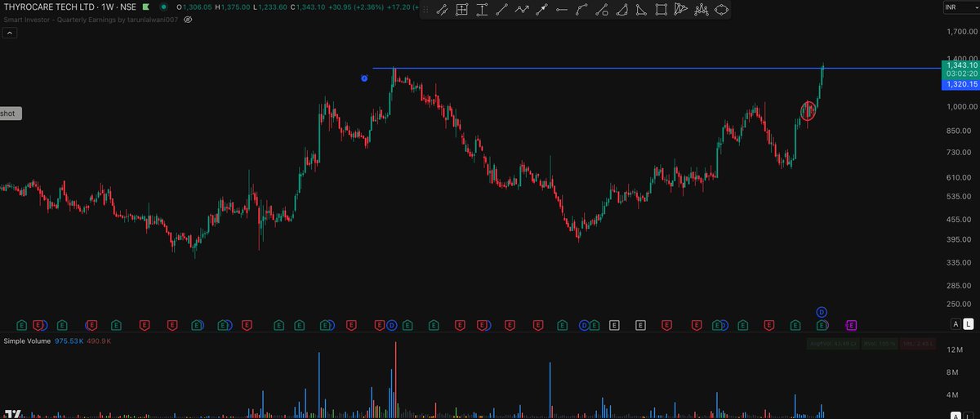Click the blue note marker left of the horizontal line
The image size is (980, 419).
tap(364, 78)
